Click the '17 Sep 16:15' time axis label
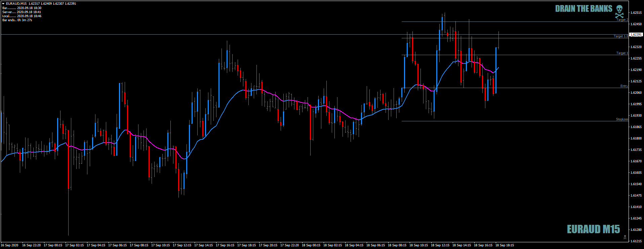This screenshot has width=644, height=249. [225, 245]
